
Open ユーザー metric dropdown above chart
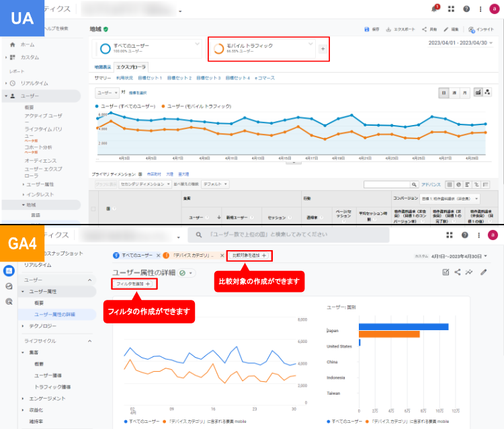[107, 93]
